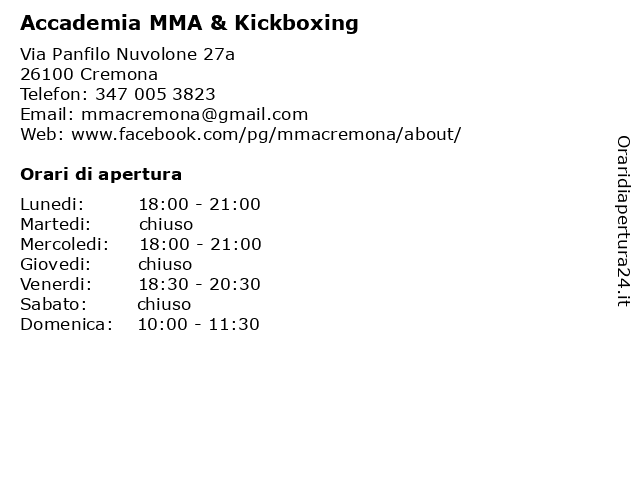This screenshot has width=640, height=480.
Task: Select Mercoledi hours 18:00 - 21:00
Action: click(200, 244)
